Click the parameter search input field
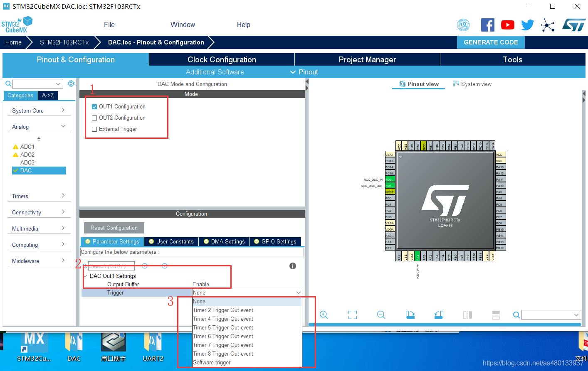This screenshot has width=588, height=371. tap(111, 266)
